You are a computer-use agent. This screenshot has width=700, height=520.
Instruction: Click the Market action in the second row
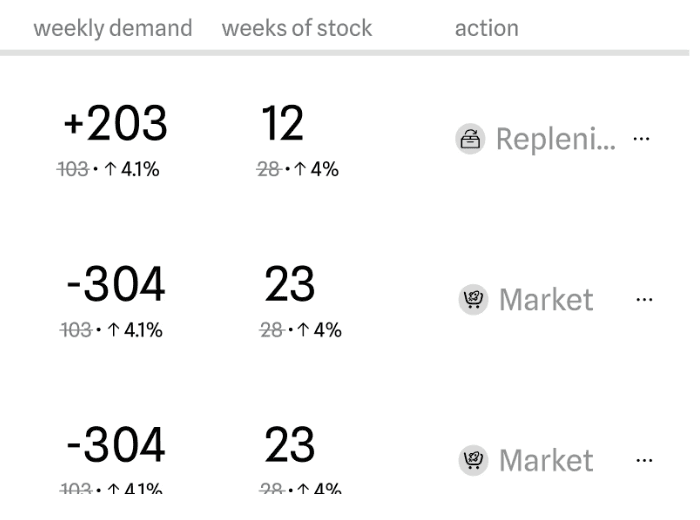[x=546, y=300]
